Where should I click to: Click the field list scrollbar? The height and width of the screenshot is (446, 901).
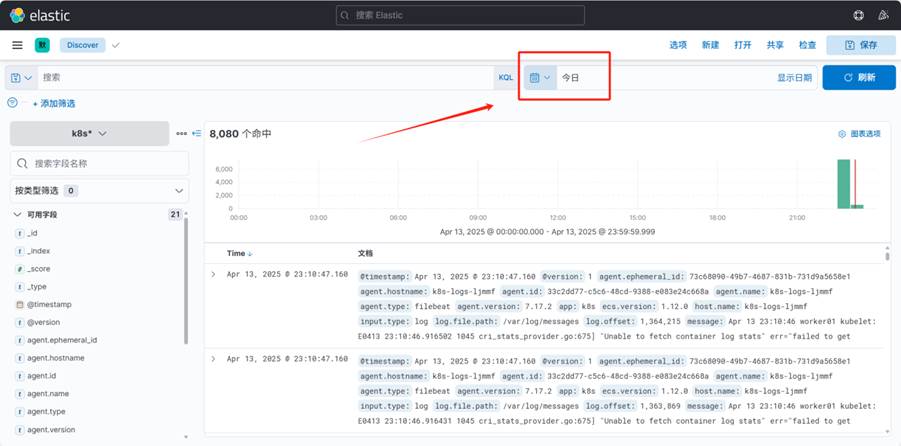click(186, 280)
